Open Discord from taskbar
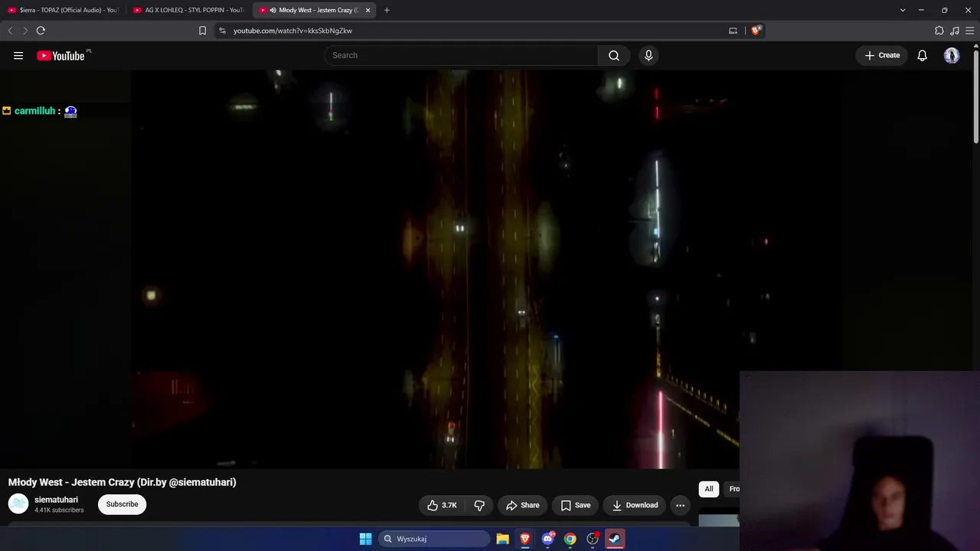The width and height of the screenshot is (980, 551). 547,539
